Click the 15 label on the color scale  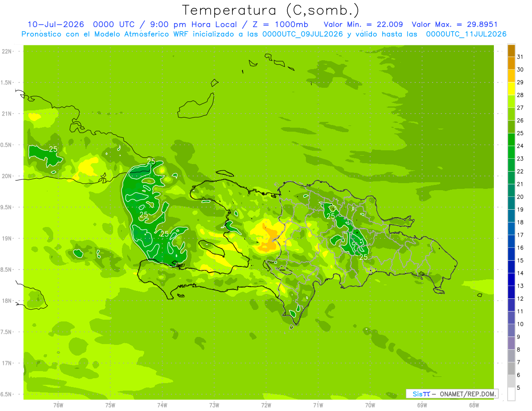(520, 260)
